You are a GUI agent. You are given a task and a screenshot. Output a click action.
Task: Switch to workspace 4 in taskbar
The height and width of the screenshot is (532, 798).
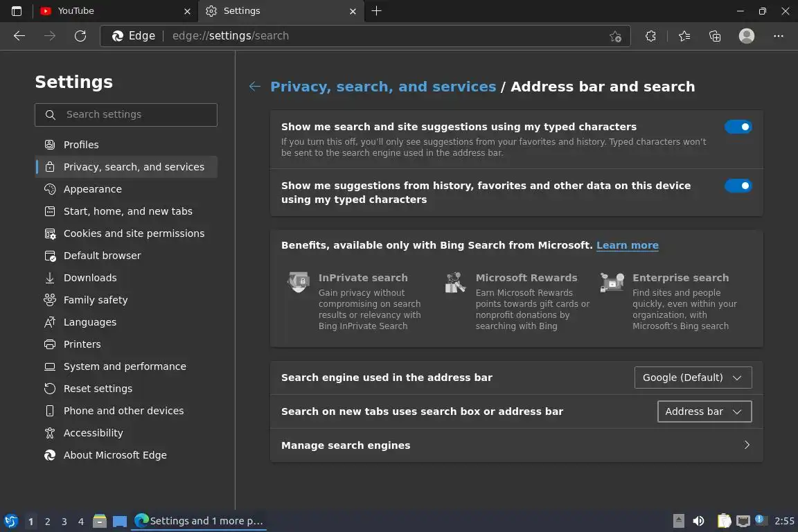(81, 522)
